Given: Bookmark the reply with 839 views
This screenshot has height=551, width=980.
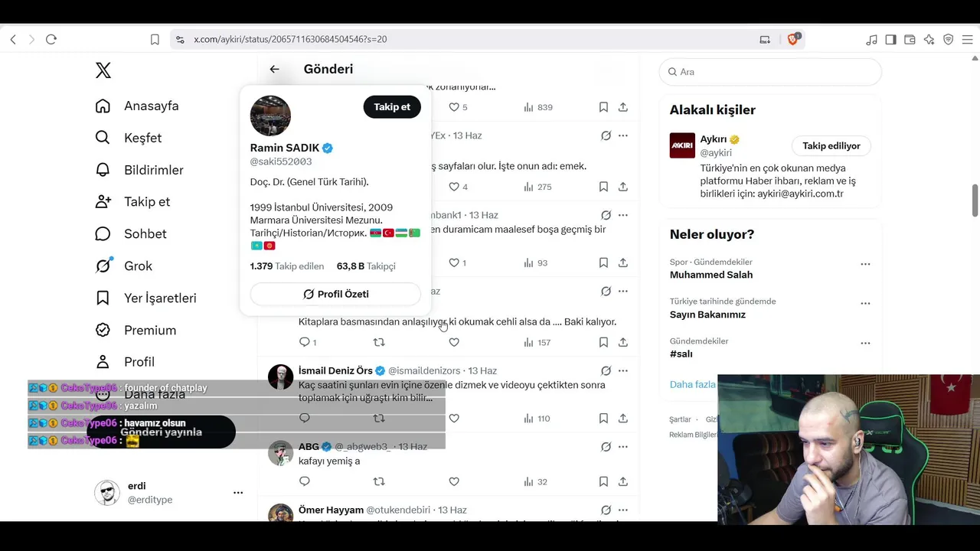Looking at the screenshot, I should [603, 107].
